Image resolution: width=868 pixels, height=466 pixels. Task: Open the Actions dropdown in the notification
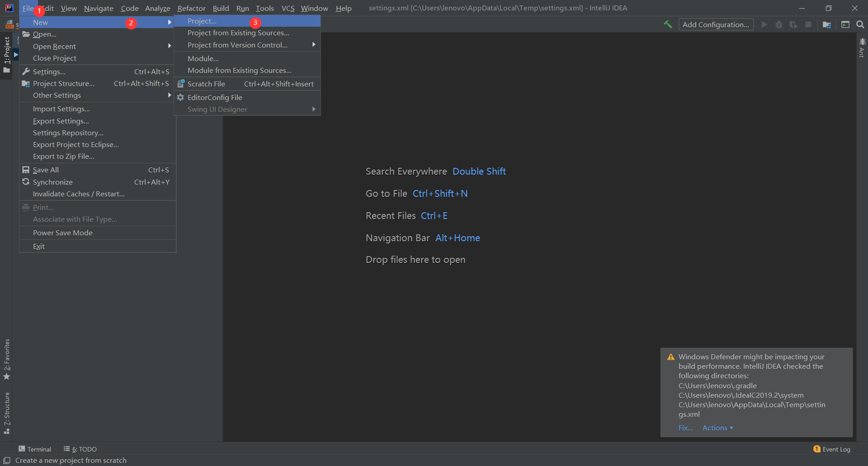717,428
